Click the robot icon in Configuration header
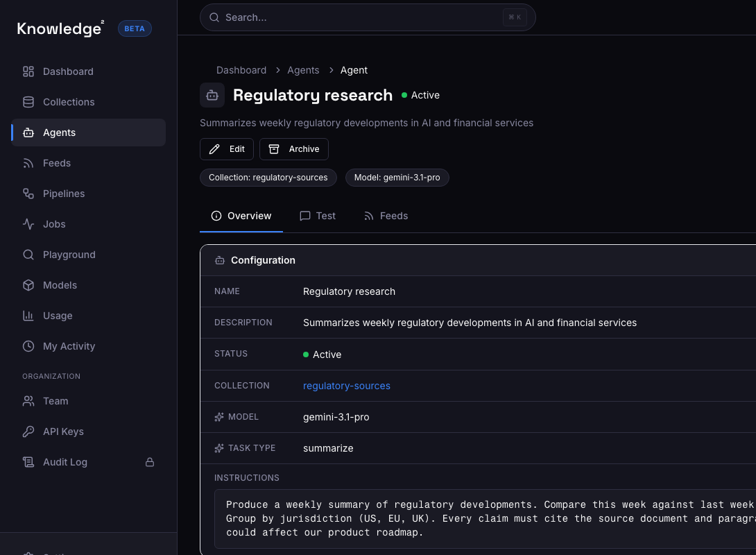 point(220,260)
